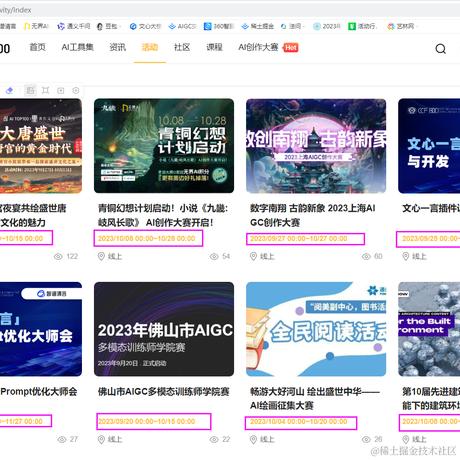The image size is (460, 460).
Task: Click the location pin on the 佛山市AIGC card
Action: click(101, 439)
